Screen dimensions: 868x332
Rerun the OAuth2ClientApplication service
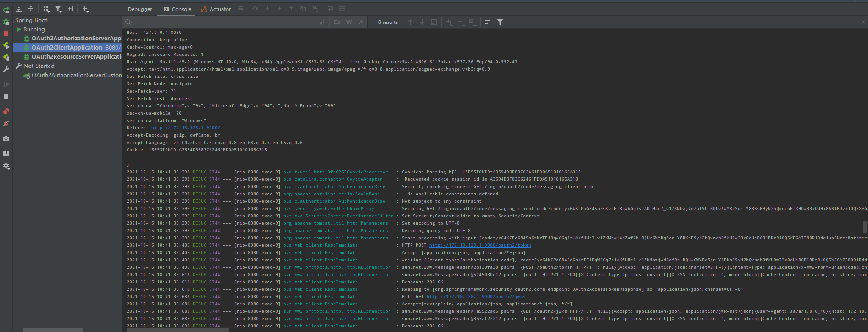(6, 10)
